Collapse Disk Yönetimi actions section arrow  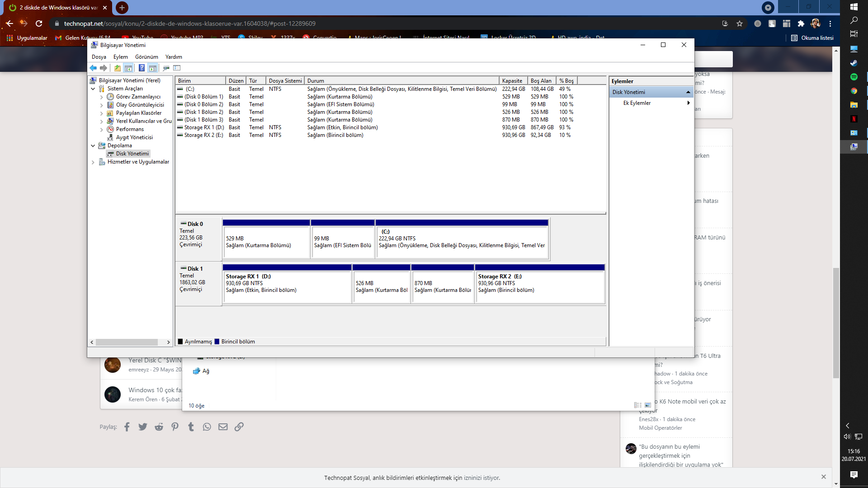(688, 92)
